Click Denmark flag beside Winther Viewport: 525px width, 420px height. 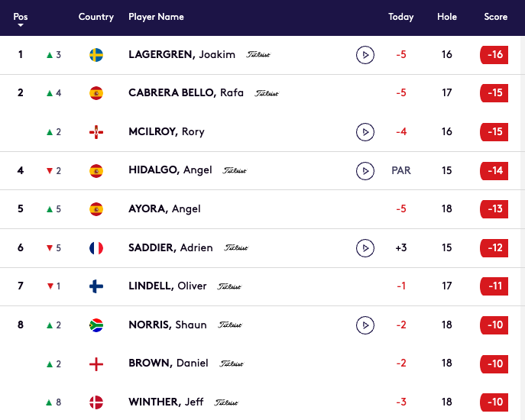pyautogui.click(x=96, y=402)
